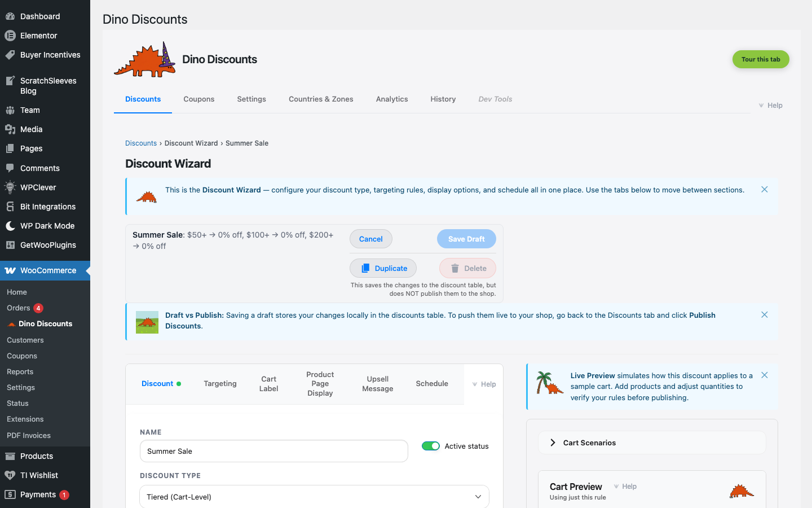The image size is (812, 508).
Task: Open the Countries & Zones tab
Action: click(321, 99)
